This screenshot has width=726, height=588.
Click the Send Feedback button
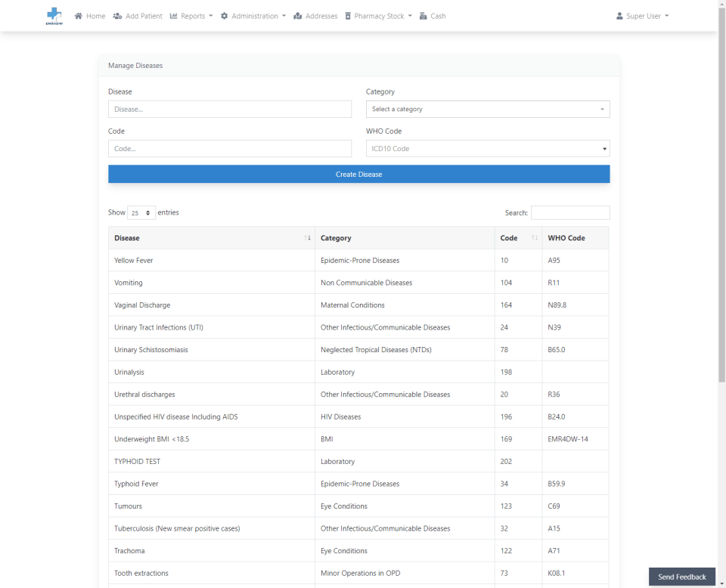(x=681, y=577)
